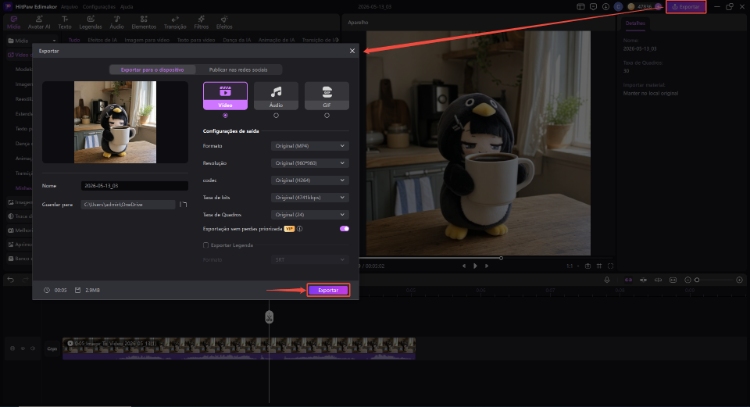750x407 pixels.
Task: Click the purple Exportar button in dialog
Action: pos(328,290)
